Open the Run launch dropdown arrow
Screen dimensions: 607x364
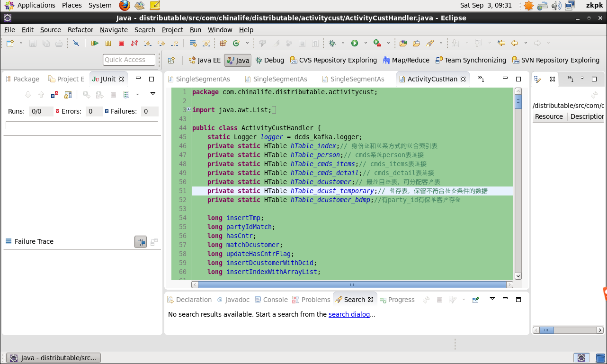[x=366, y=43]
